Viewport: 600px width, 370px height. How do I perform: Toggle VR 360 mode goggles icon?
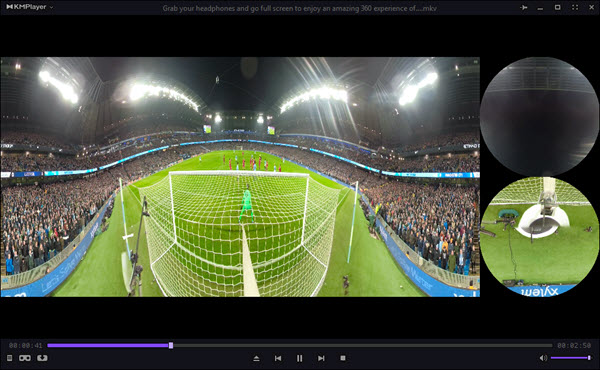(25, 358)
